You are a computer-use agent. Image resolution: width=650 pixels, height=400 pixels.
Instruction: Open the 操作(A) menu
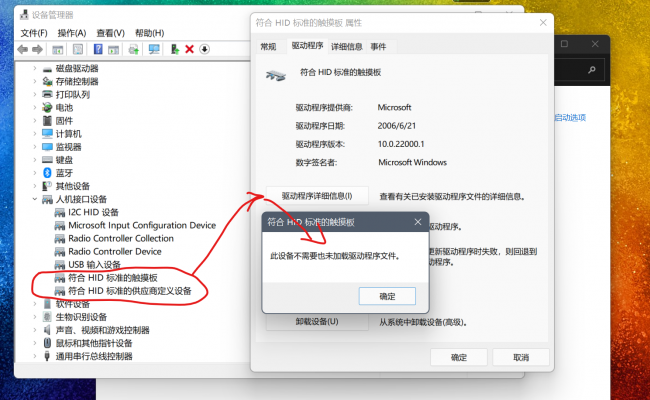[x=72, y=33]
